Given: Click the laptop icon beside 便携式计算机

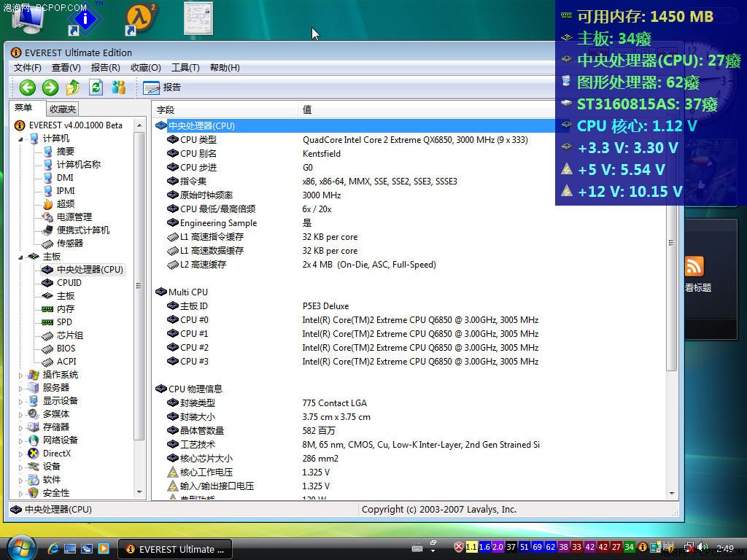Looking at the screenshot, I should (x=47, y=230).
